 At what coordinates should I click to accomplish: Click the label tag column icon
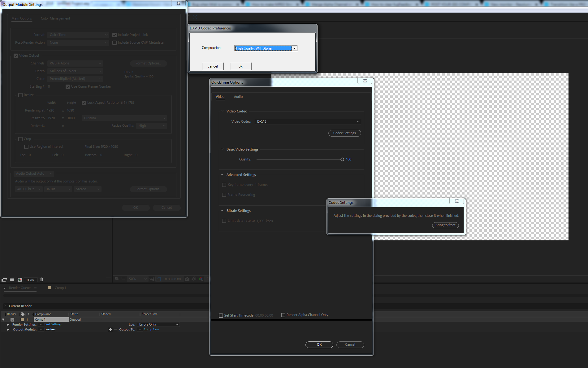point(23,314)
